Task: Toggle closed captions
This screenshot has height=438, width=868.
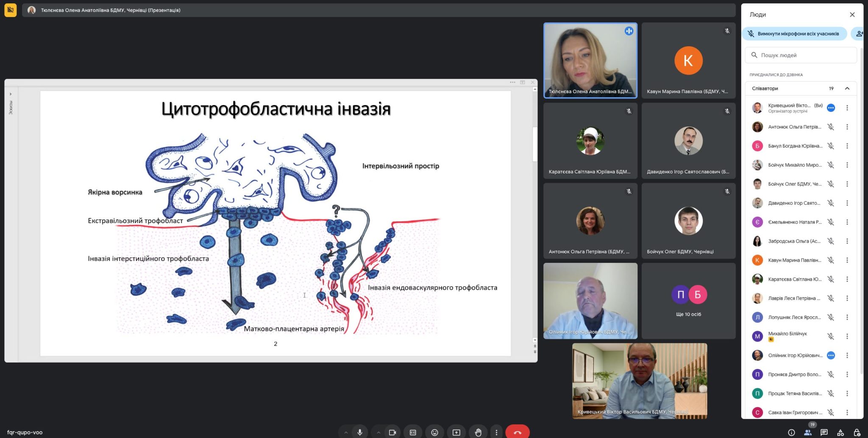Action: 413,432
